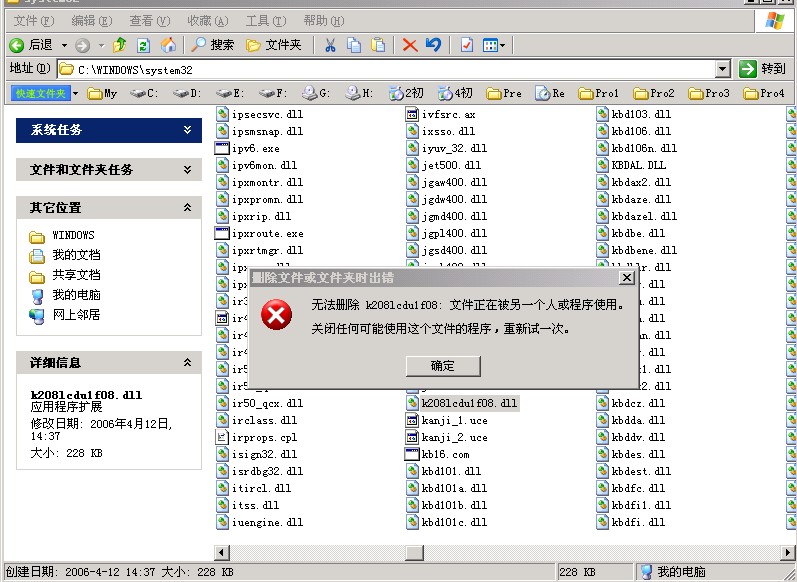Click the horizontal scrollbar left arrow

coord(222,553)
